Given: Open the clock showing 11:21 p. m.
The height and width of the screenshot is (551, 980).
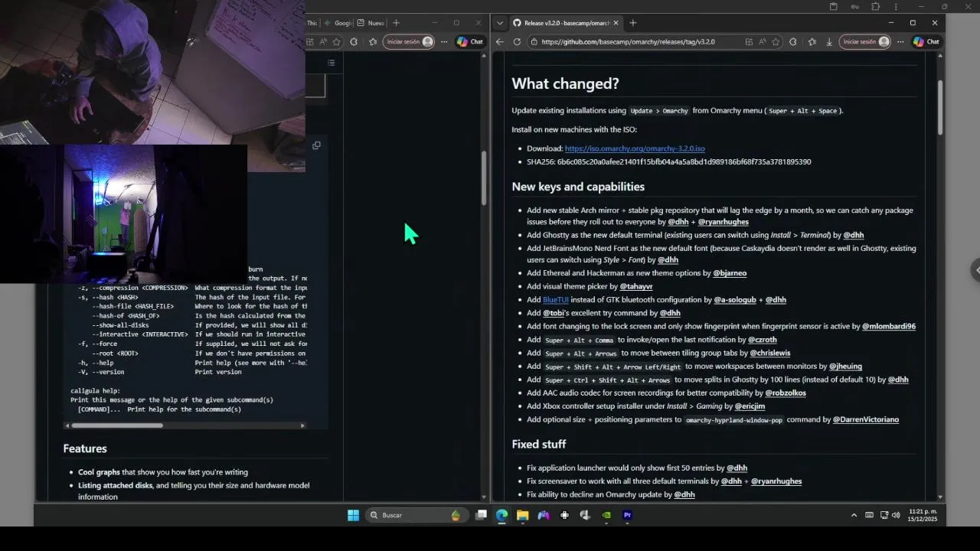Looking at the screenshot, I should [x=923, y=515].
